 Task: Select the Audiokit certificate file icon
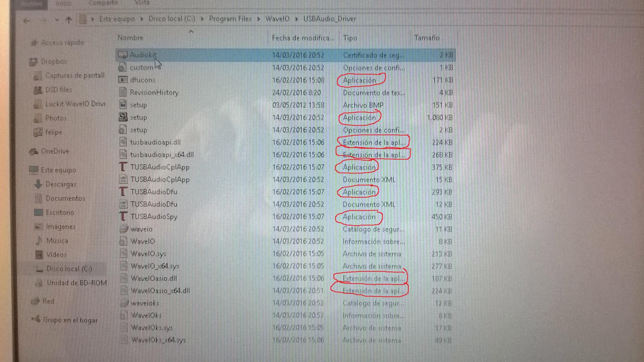point(123,55)
